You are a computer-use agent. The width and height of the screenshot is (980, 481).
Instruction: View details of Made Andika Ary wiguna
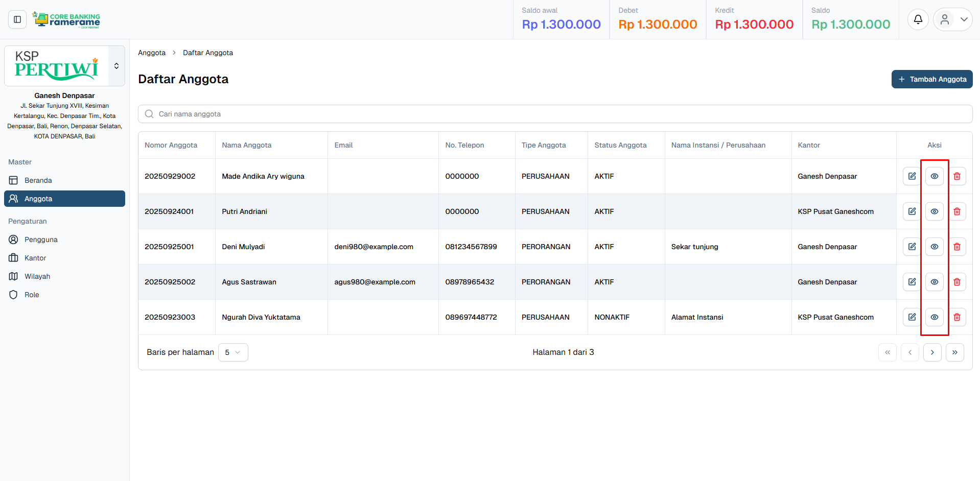935,176
